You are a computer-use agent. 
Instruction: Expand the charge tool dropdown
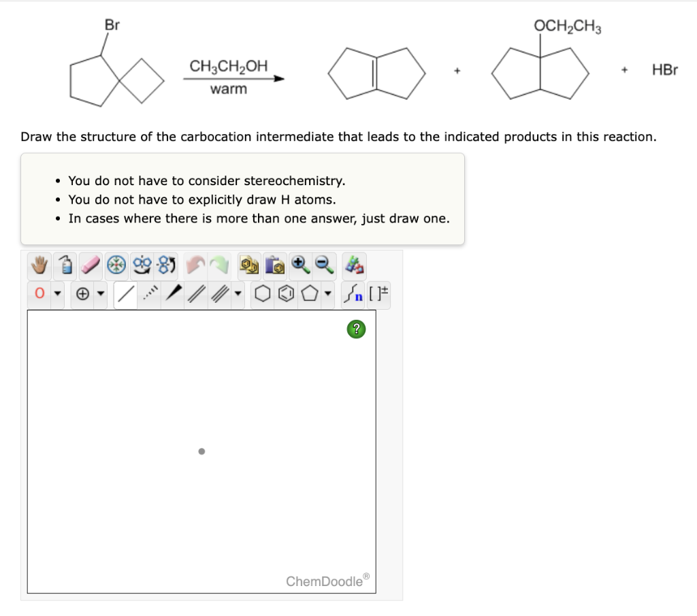click(101, 293)
